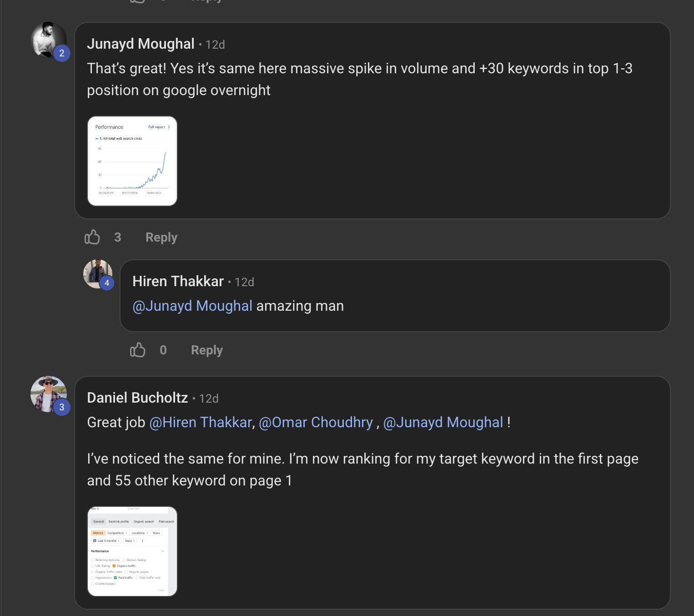Image resolution: width=694 pixels, height=616 pixels.
Task: Open the Performance chart image attachment
Action: coord(132,161)
